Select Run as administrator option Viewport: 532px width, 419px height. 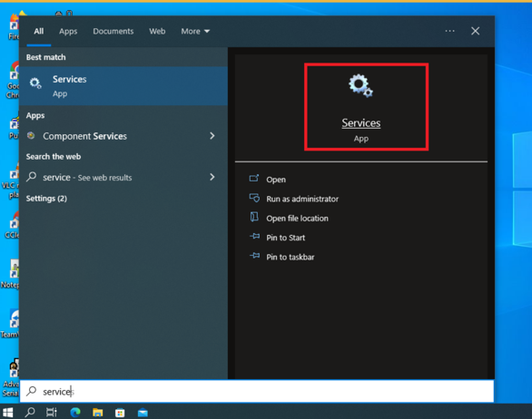coord(302,199)
